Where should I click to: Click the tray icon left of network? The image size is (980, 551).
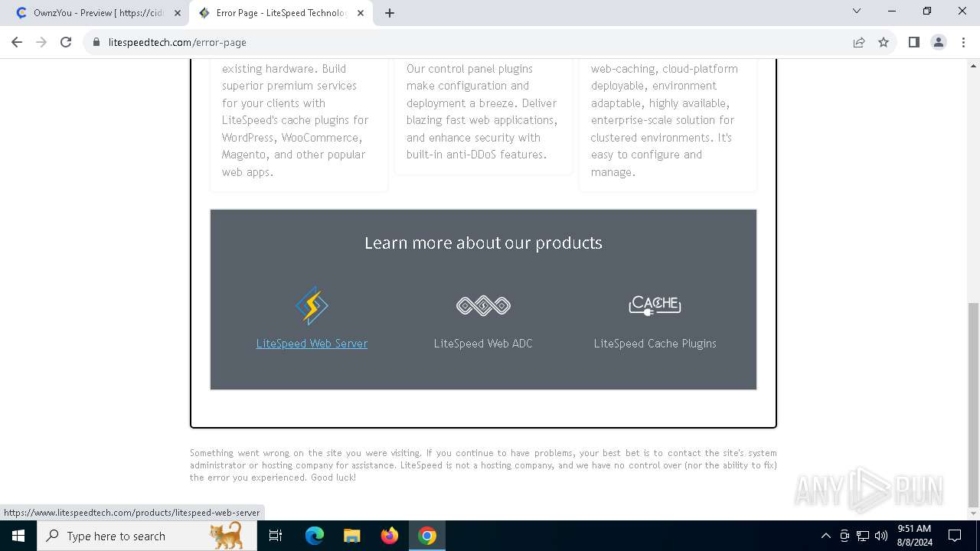(844, 536)
